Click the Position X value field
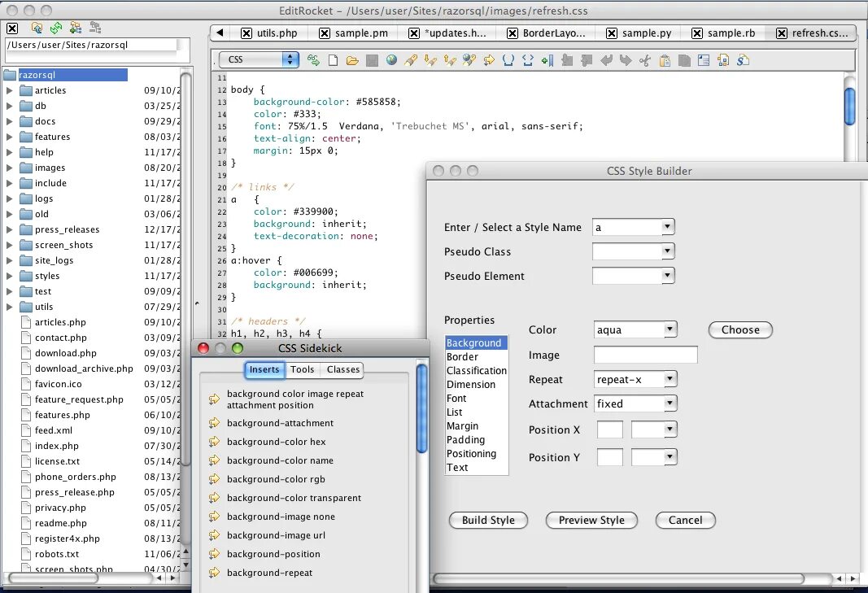The height and width of the screenshot is (593, 868). [609, 429]
